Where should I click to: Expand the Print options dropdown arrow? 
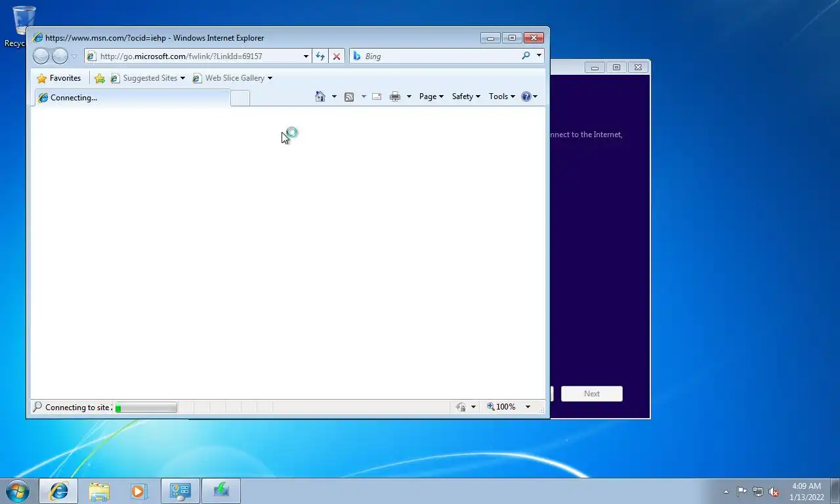tap(409, 96)
